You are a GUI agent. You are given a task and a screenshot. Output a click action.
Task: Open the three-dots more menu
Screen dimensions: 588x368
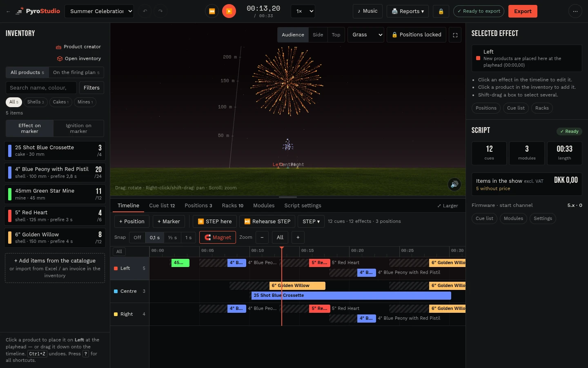pos(575,11)
